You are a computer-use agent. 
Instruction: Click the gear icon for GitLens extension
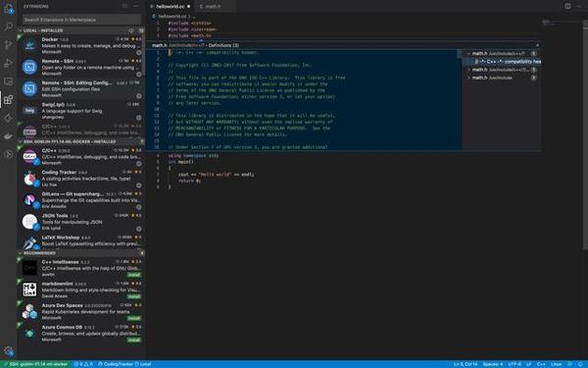coord(139,207)
